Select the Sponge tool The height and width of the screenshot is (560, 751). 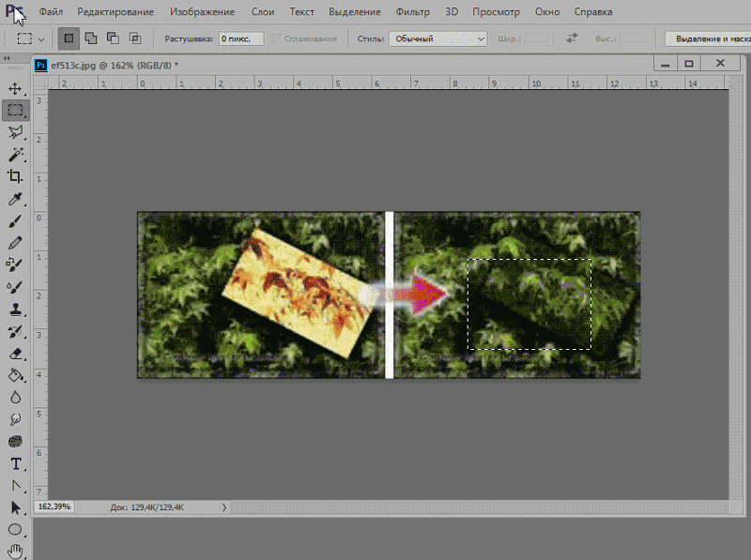pos(15,441)
